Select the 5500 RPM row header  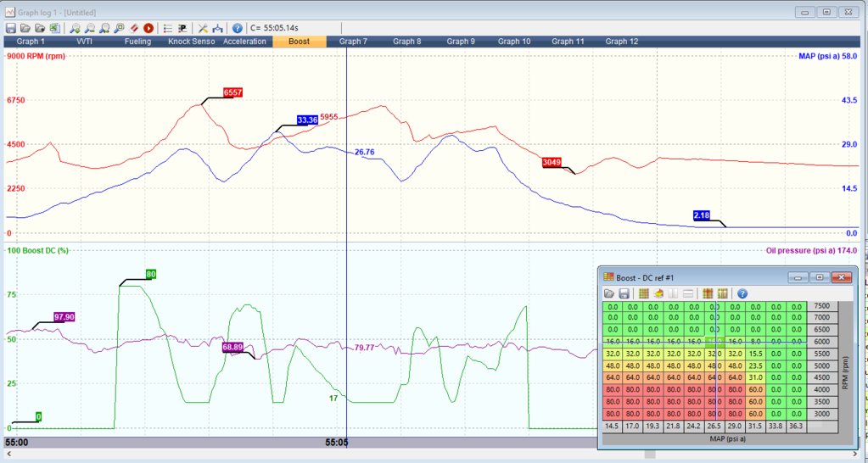[x=822, y=354]
